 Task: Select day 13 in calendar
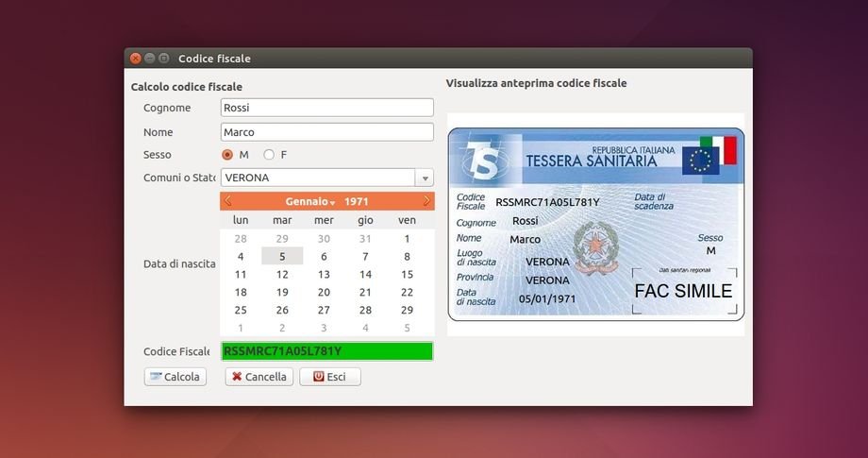pos(324,274)
